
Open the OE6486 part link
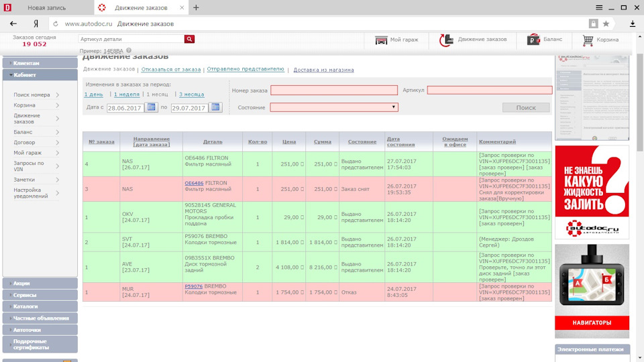(x=194, y=183)
